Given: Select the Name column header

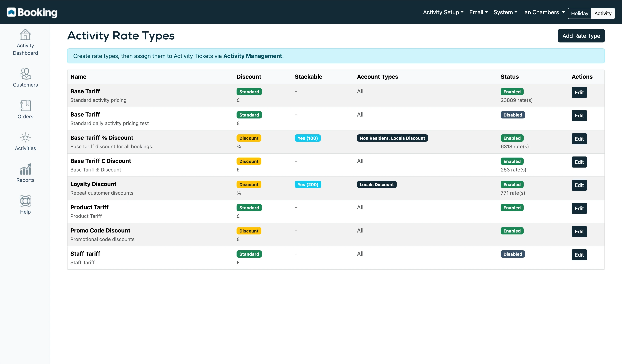Looking at the screenshot, I should 78,77.
